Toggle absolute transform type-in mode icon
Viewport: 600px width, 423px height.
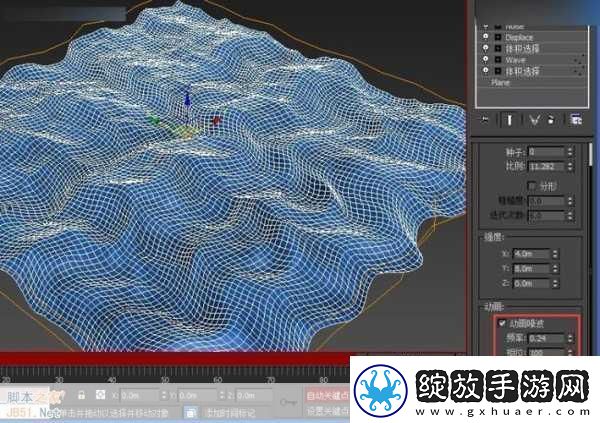(100, 395)
